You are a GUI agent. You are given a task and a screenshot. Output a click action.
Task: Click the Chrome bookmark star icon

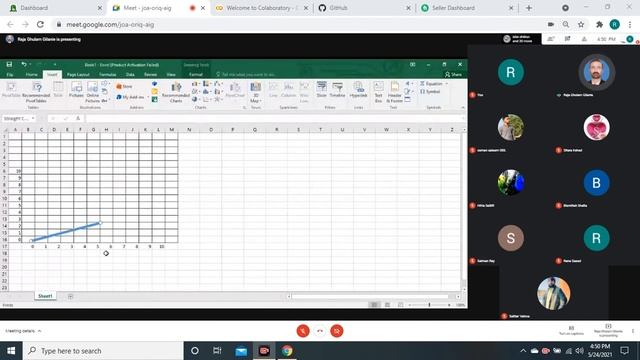(x=581, y=24)
